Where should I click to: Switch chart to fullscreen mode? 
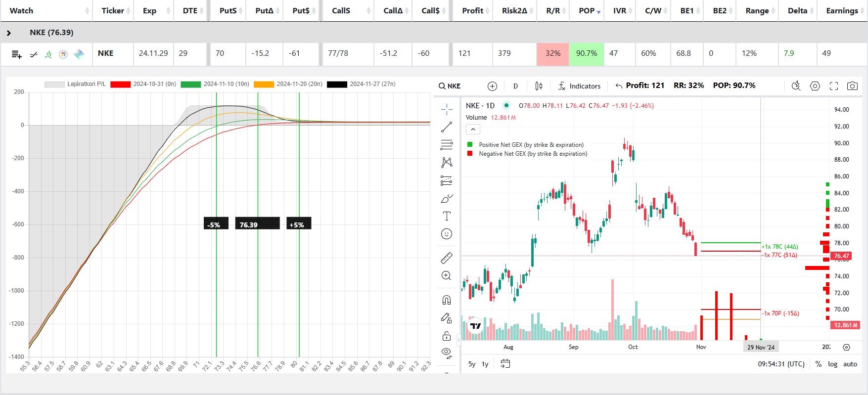834,86
